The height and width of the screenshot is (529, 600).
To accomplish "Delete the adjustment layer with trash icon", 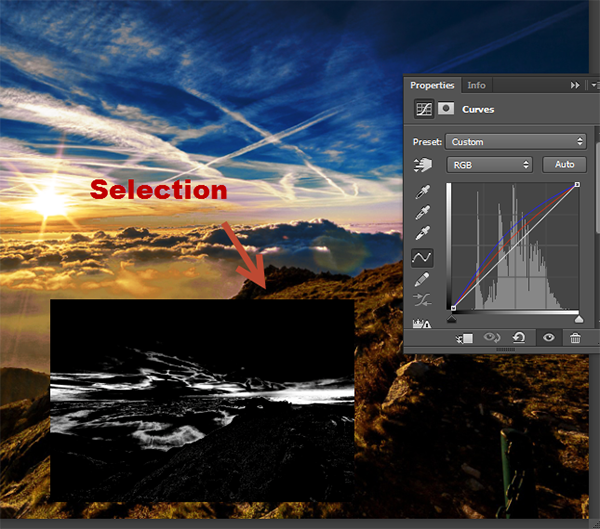I will (x=575, y=338).
